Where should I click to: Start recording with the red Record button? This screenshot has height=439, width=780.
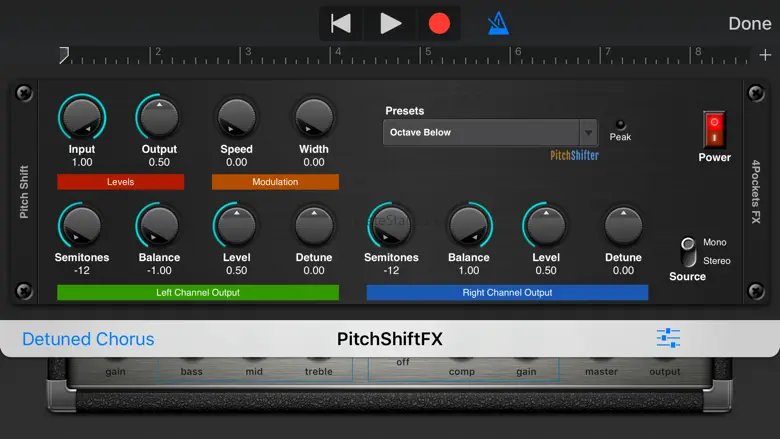click(439, 23)
